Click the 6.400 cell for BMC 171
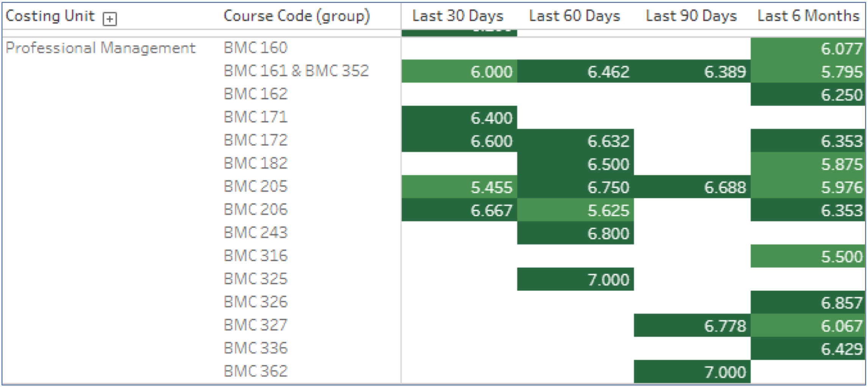868x387 pixels. (x=459, y=118)
